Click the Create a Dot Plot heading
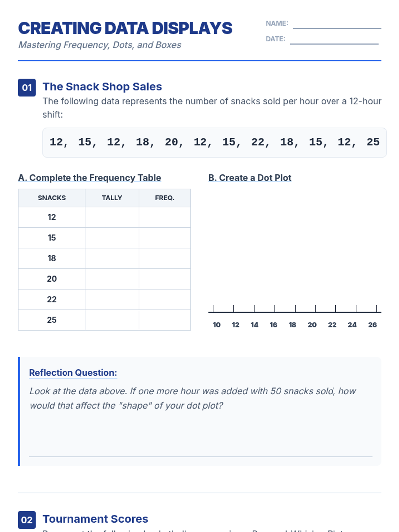This screenshot has height=532, width=399. click(x=250, y=178)
